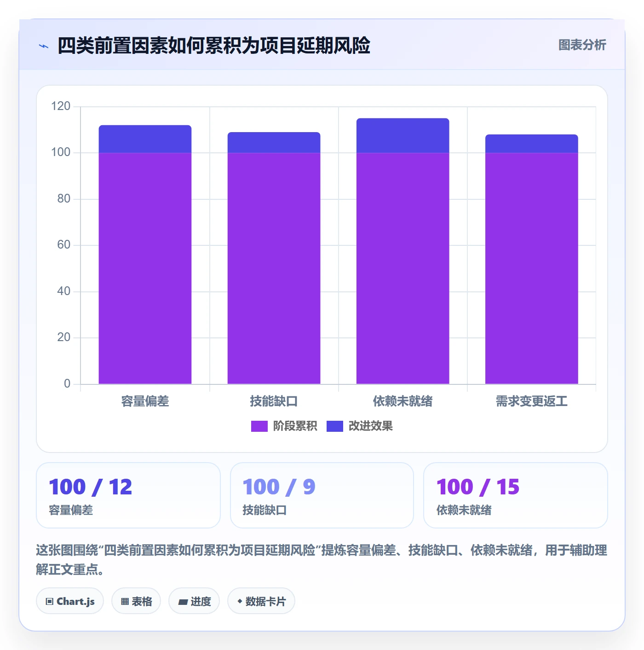Toggle the 改进效果 legend swatch
The width and height of the screenshot is (644, 650).
point(334,426)
